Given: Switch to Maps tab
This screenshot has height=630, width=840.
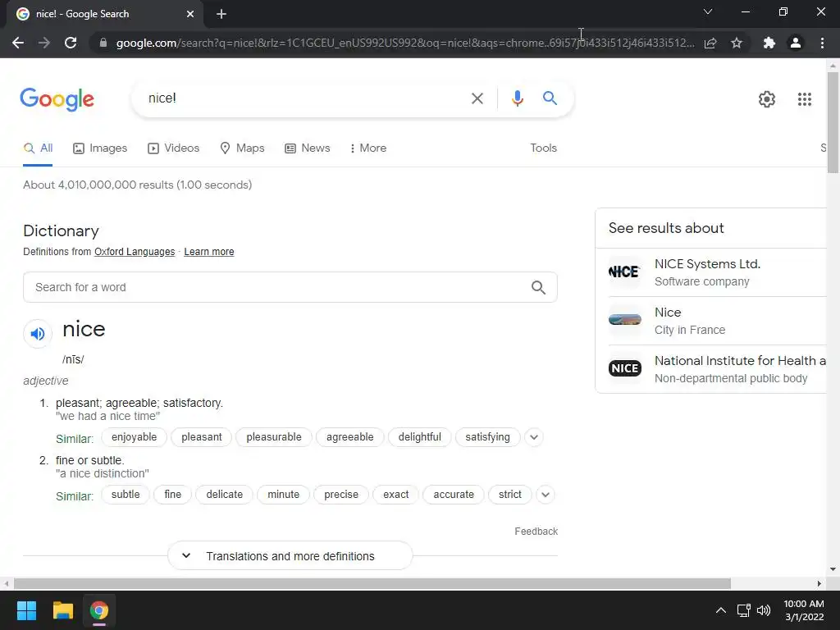Looking at the screenshot, I should pos(242,148).
